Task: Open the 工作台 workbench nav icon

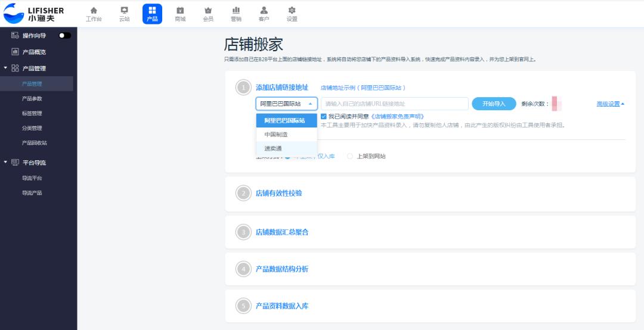Action: 94,14
